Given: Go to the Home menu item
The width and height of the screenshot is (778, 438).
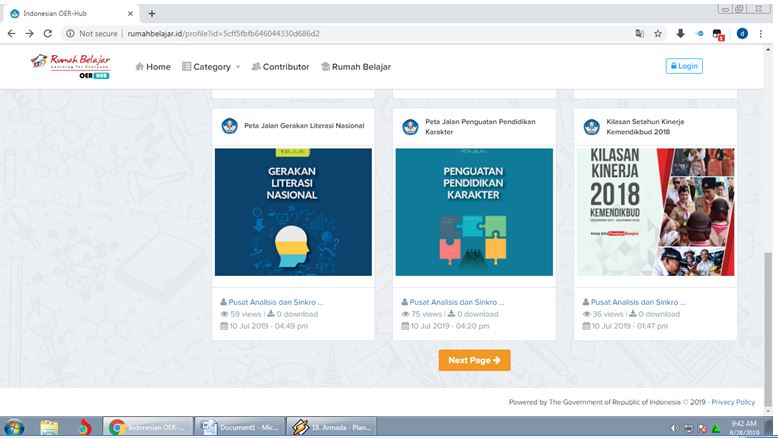Looking at the screenshot, I should pos(153,66).
